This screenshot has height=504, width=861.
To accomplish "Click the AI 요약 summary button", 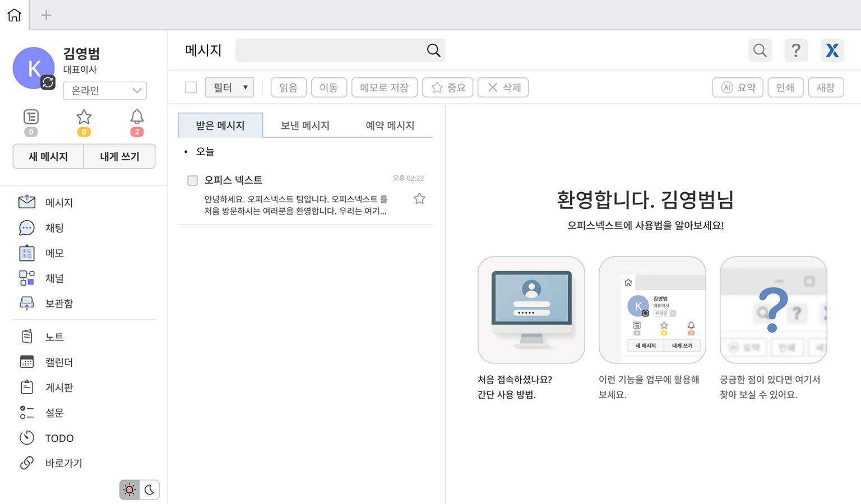I will [738, 87].
